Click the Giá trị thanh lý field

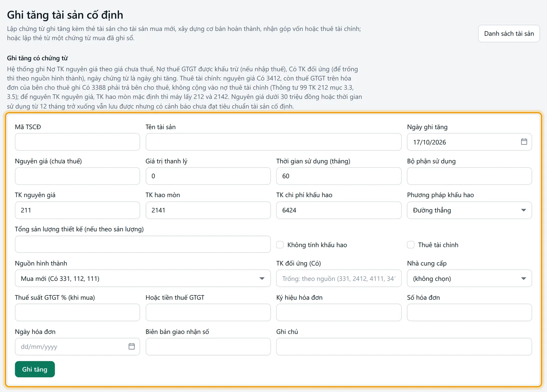pos(208,176)
